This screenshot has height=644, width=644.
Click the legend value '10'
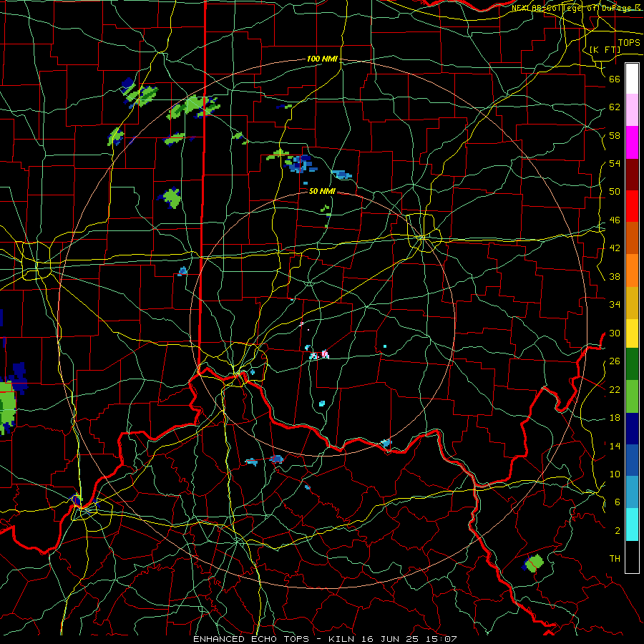[x=615, y=474]
